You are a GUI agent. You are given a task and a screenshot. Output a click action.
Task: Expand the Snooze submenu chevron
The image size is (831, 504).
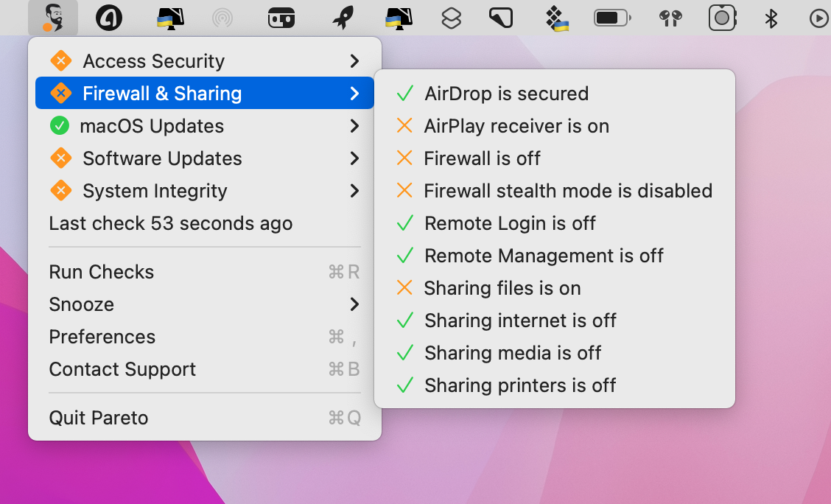354,304
